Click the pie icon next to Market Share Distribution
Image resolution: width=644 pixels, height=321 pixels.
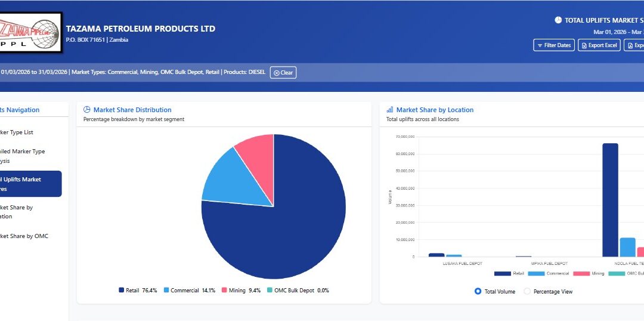(x=87, y=110)
